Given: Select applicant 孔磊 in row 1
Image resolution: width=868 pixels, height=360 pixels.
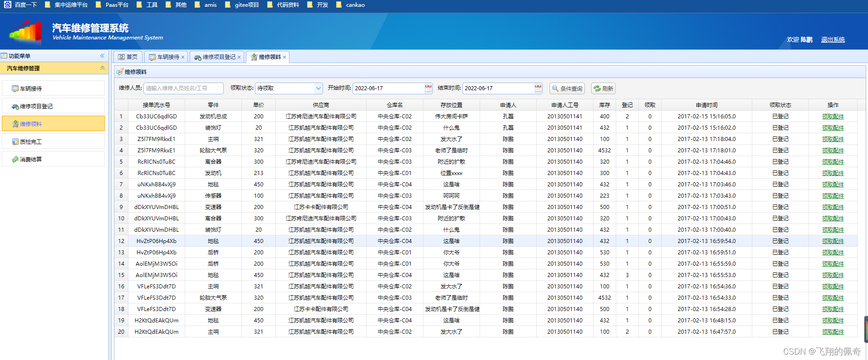Looking at the screenshot, I should (x=508, y=117).
